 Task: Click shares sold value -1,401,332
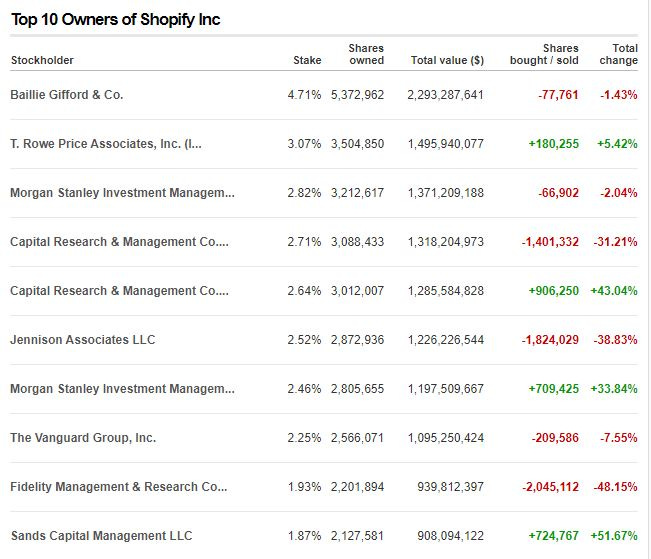(x=550, y=242)
